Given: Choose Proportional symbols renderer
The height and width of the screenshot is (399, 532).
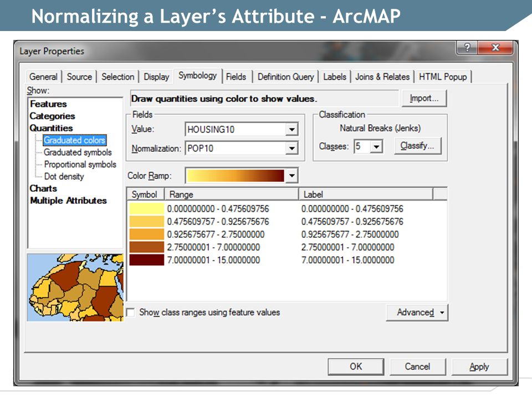Looking at the screenshot, I should coord(80,164).
